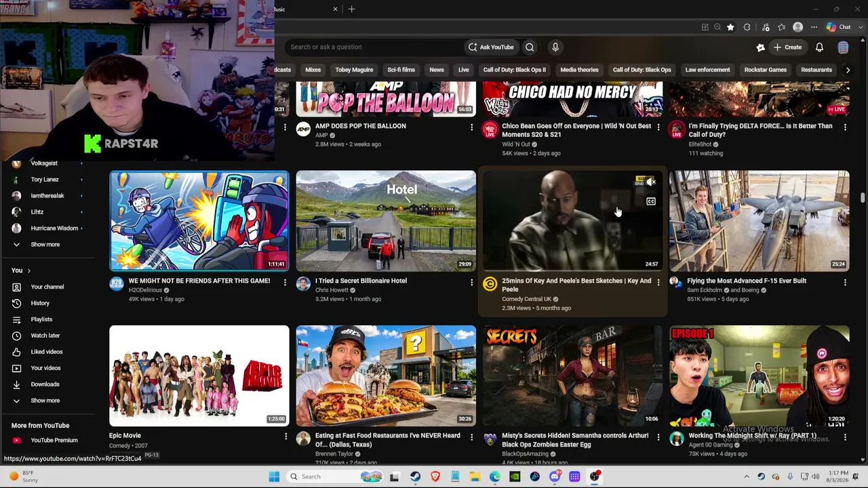Open the YouTube account avatar menu
Screen dimensions: 868x488
[x=843, y=47]
